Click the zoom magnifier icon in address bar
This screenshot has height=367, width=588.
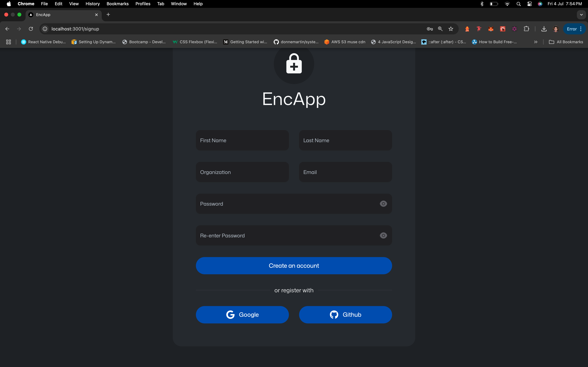pyautogui.click(x=440, y=29)
